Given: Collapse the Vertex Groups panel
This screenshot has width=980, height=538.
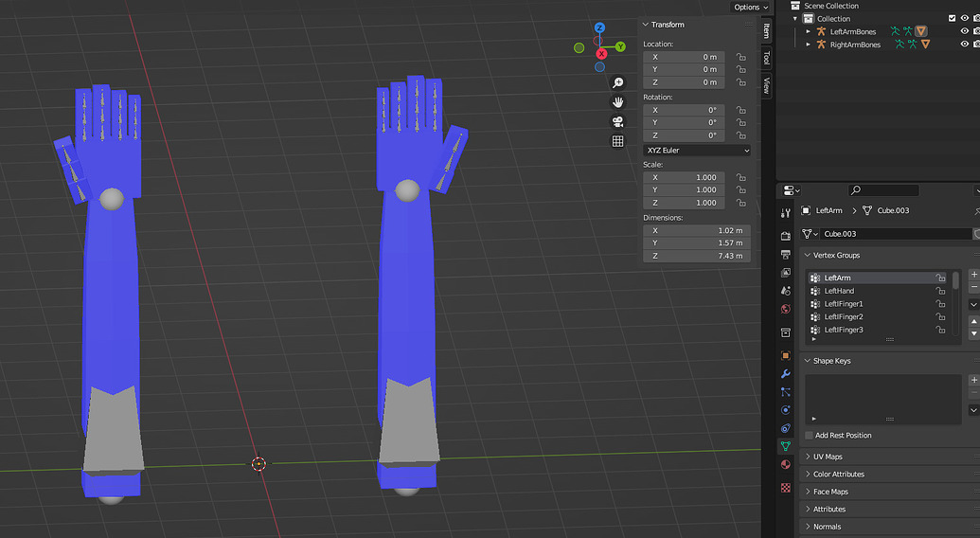Looking at the screenshot, I should pyautogui.click(x=808, y=256).
